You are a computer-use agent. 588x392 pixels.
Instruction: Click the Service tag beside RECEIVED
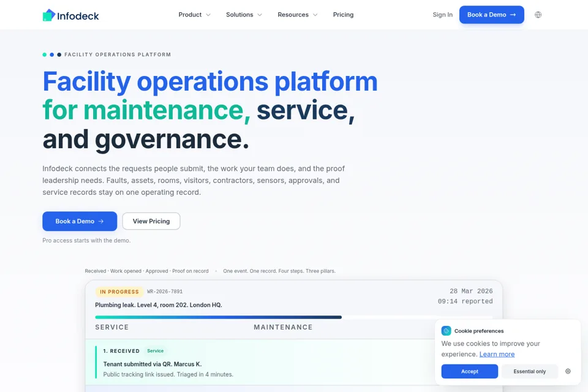coord(155,351)
